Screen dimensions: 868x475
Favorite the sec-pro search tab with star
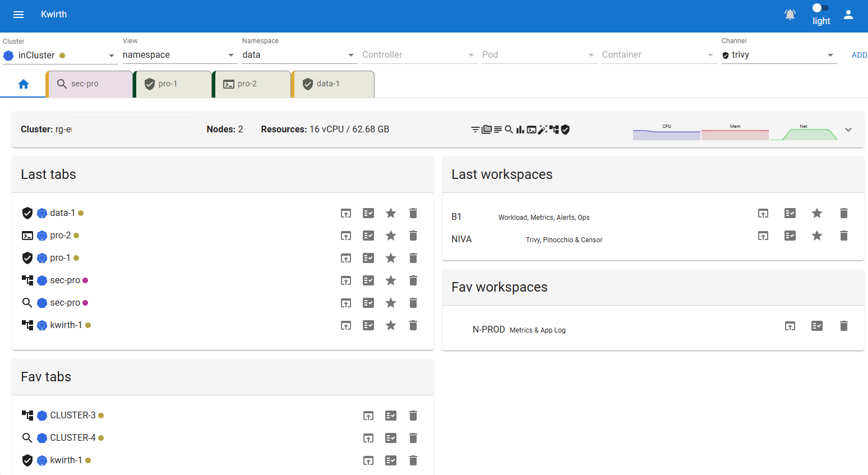click(x=391, y=303)
